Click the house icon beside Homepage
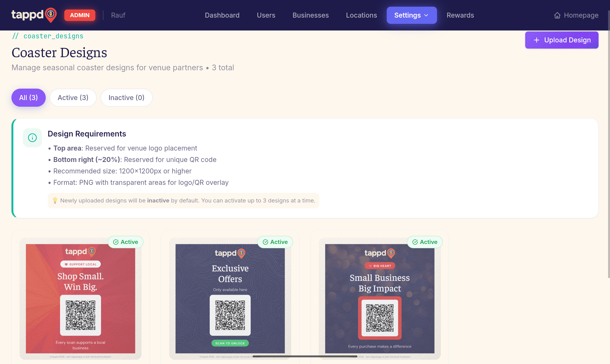This screenshot has height=364, width=610. click(x=557, y=15)
